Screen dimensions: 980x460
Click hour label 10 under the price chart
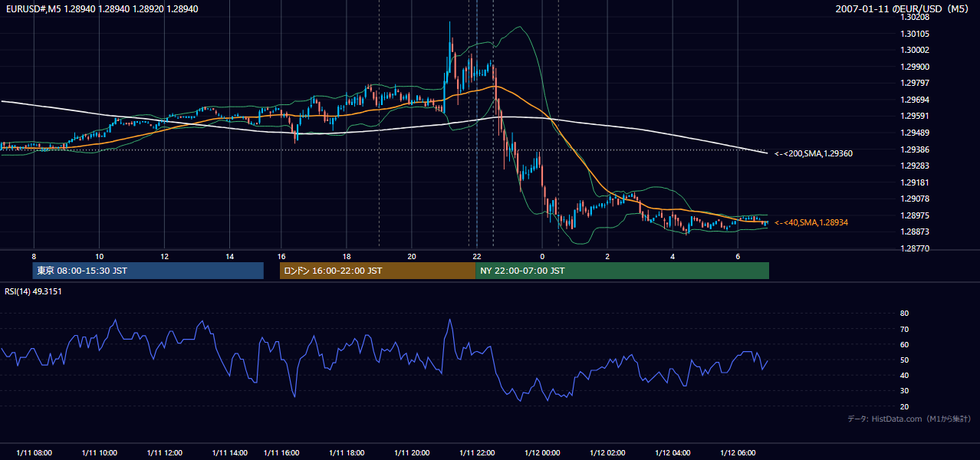99,256
